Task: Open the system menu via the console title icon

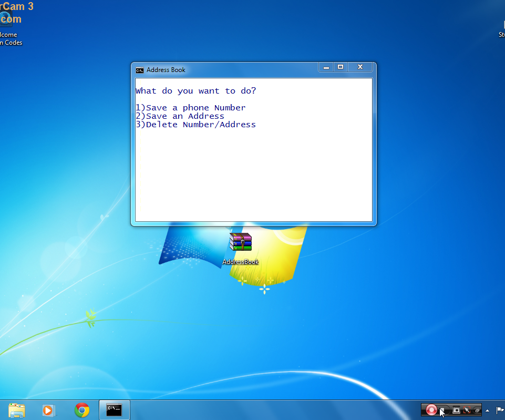Action: (140, 70)
